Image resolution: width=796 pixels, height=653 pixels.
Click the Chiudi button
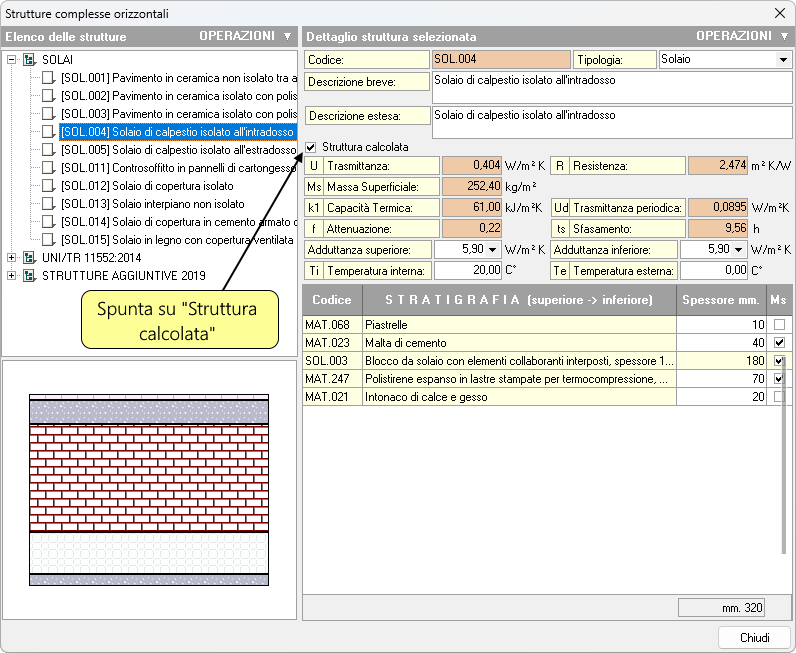coord(754,637)
